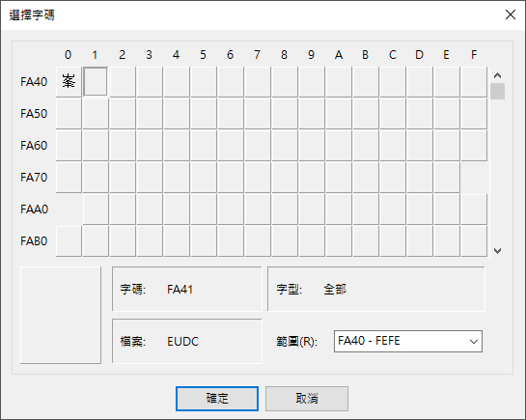The image size is (526, 420).
Task: Pick the cell in row FA60, column A
Action: (x=339, y=146)
